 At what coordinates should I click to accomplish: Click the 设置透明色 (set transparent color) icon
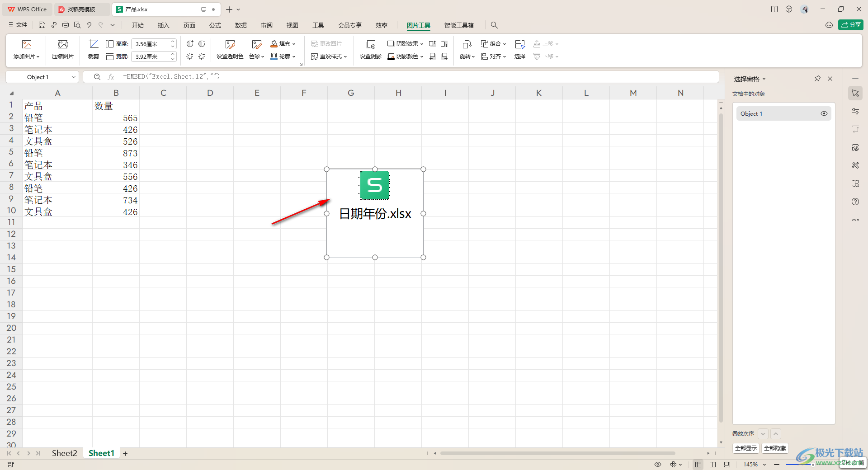230,44
